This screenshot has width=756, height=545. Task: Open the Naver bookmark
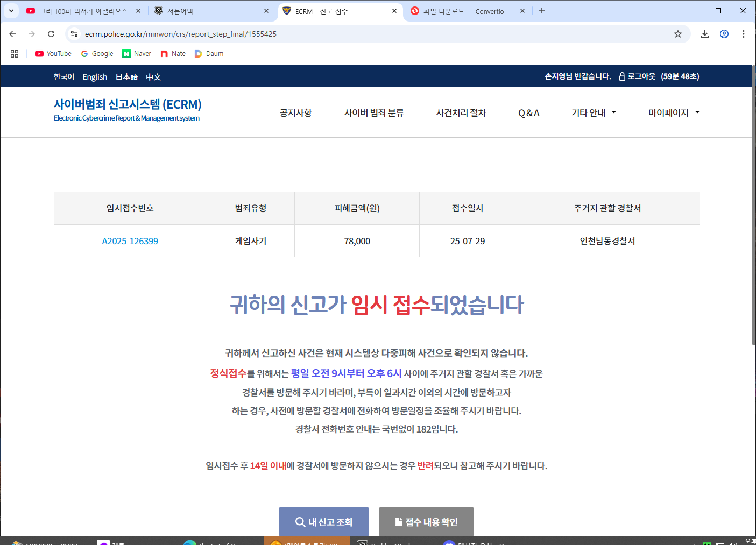coord(137,54)
